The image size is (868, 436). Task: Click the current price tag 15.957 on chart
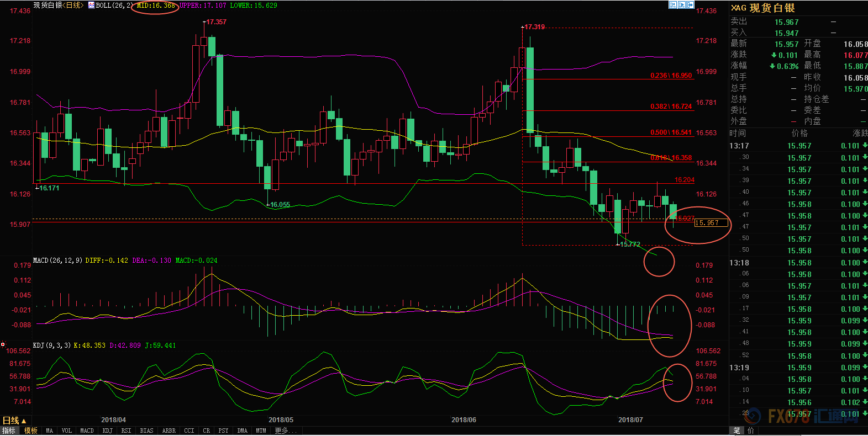point(711,223)
